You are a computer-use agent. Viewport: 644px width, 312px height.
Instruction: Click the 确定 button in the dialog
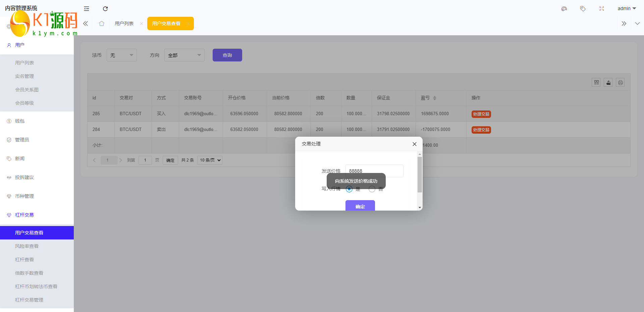pos(360,206)
